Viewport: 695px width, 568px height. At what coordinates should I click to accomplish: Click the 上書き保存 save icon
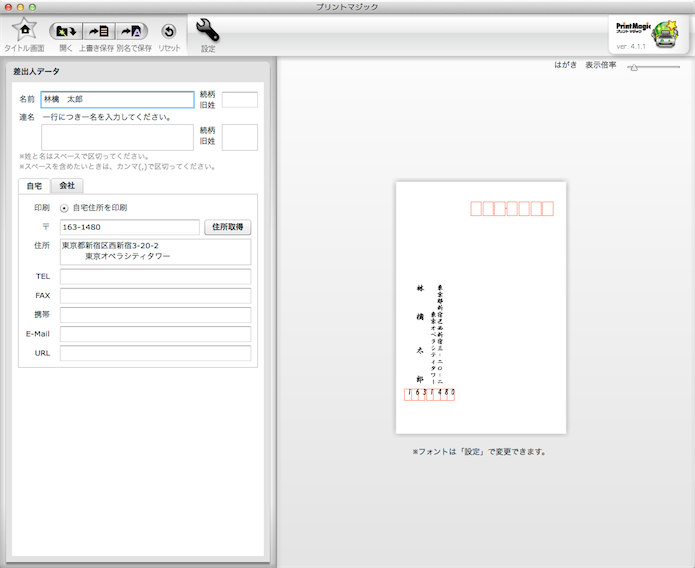point(97,31)
